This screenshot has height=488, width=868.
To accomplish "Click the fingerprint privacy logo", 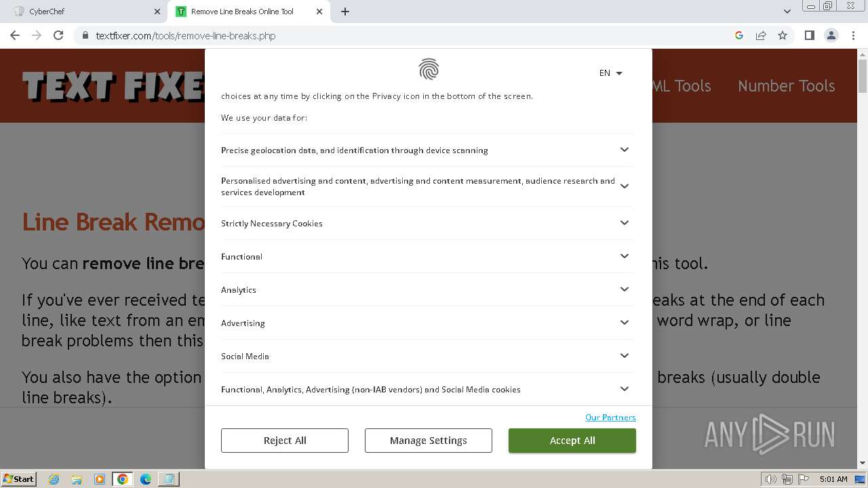I will click(429, 69).
